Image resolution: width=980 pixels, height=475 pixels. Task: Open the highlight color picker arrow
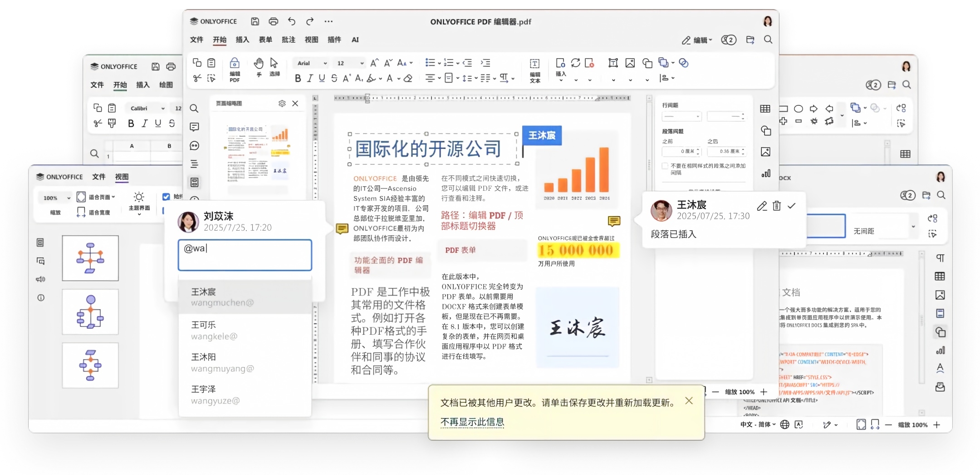tap(380, 79)
